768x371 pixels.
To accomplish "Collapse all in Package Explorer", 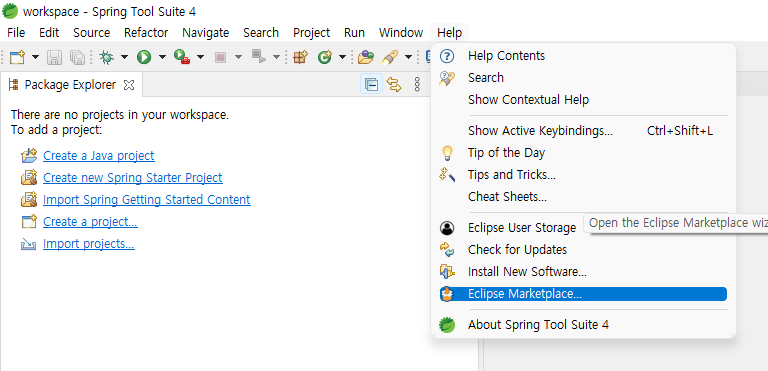I will coord(371,85).
